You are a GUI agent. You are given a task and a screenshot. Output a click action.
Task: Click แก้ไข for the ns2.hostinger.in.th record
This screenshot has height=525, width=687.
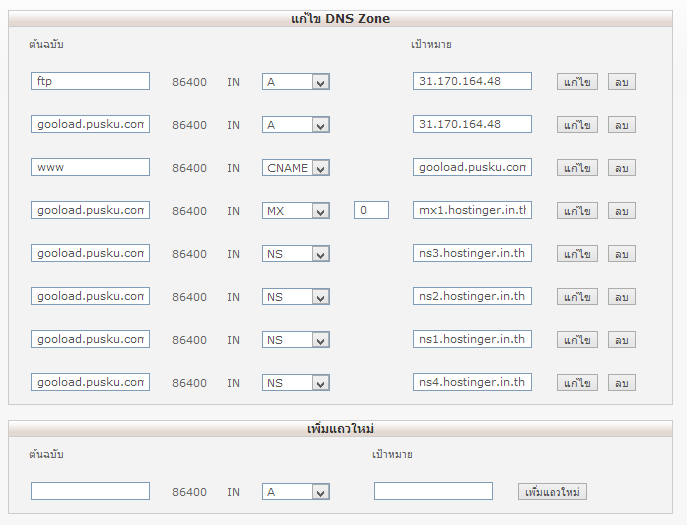pyautogui.click(x=577, y=296)
